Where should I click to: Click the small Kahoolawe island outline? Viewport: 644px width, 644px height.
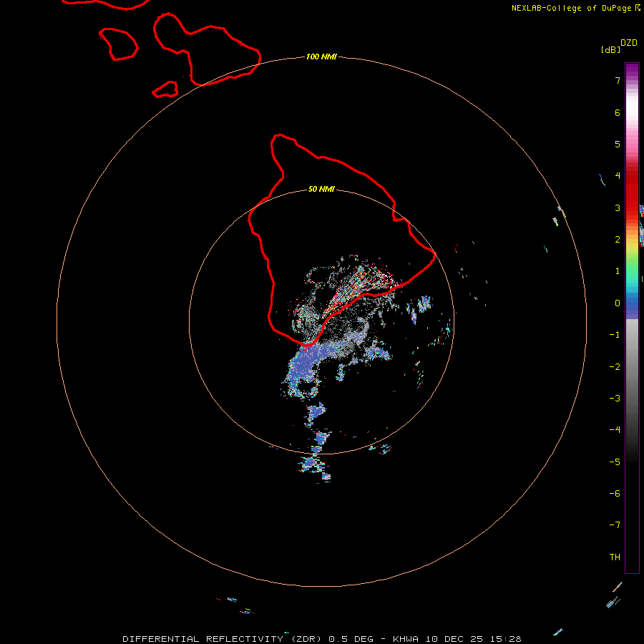tap(165, 89)
